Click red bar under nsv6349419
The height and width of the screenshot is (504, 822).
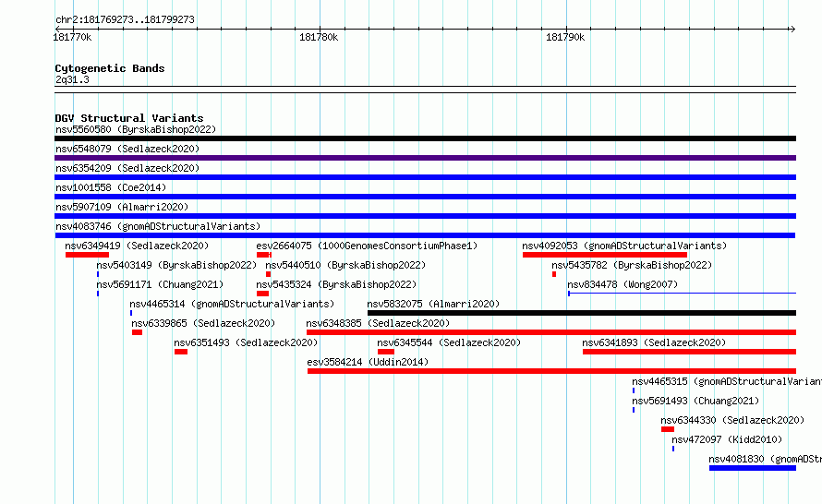[x=87, y=255]
